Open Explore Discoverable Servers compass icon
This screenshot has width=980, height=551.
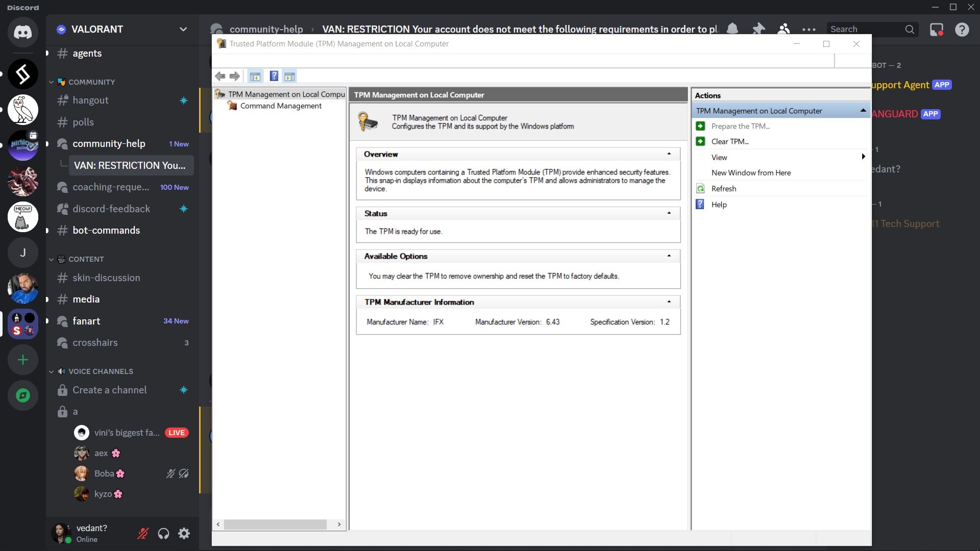pyautogui.click(x=22, y=395)
